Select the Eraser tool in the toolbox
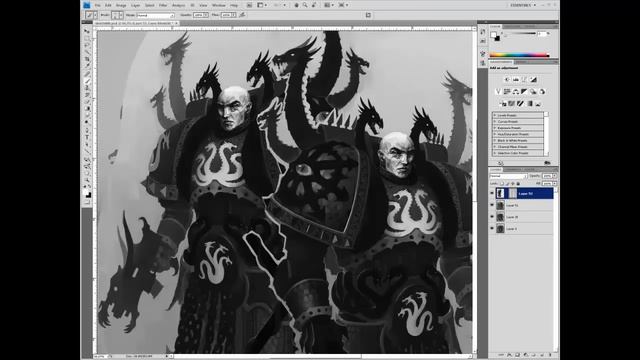The image size is (640, 360). (x=87, y=102)
